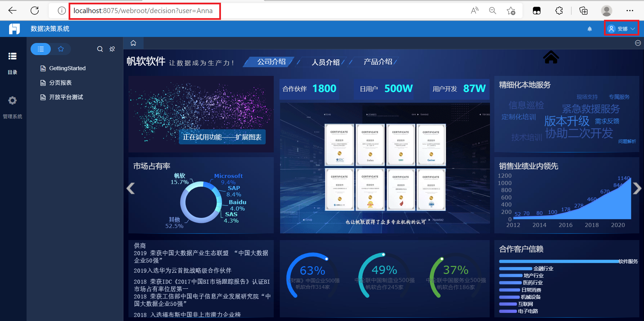Viewport: 644px width, 321px height.
Task: Go back to the previous page
Action: click(x=12, y=11)
